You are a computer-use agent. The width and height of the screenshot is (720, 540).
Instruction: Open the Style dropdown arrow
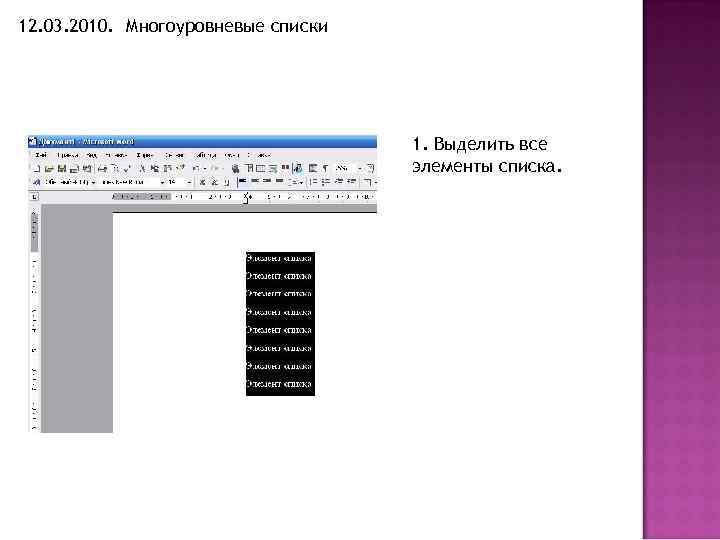coord(94,182)
